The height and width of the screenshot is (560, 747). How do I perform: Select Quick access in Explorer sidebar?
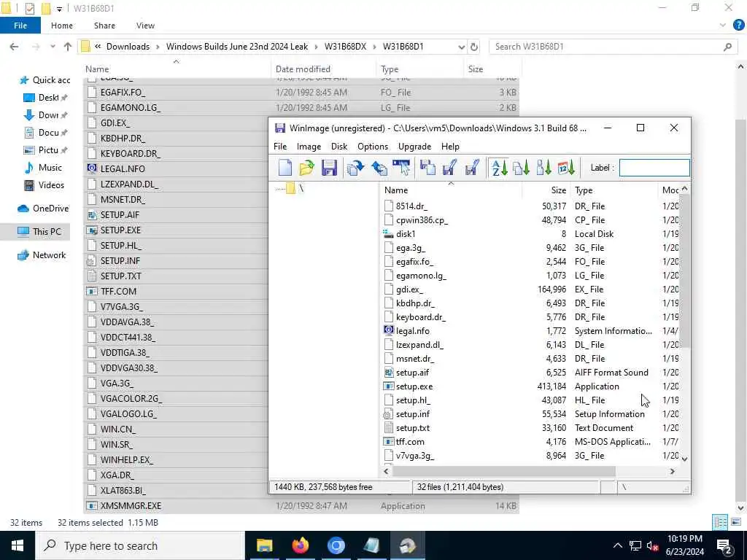pos(44,80)
